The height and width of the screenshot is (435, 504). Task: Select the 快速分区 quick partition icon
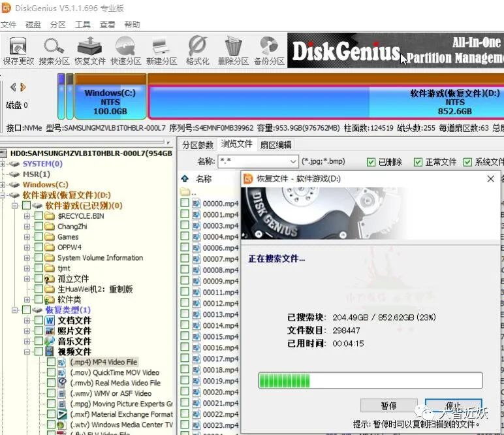point(126,51)
